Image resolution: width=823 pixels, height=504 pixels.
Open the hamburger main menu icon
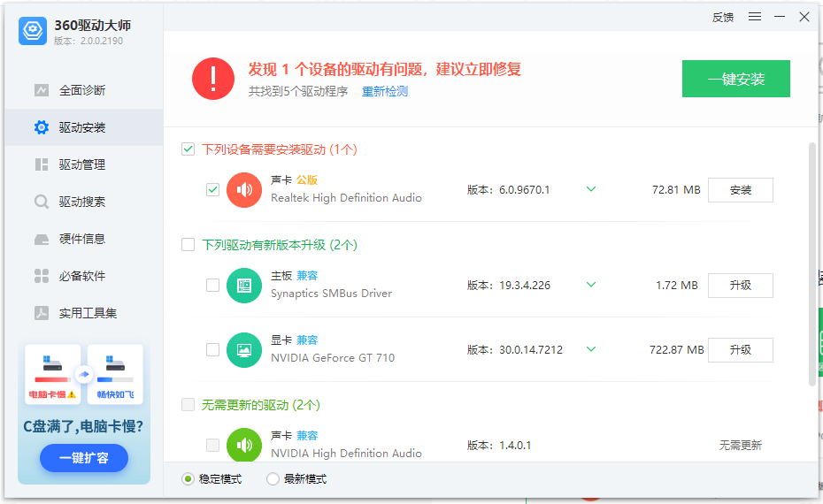[755, 17]
